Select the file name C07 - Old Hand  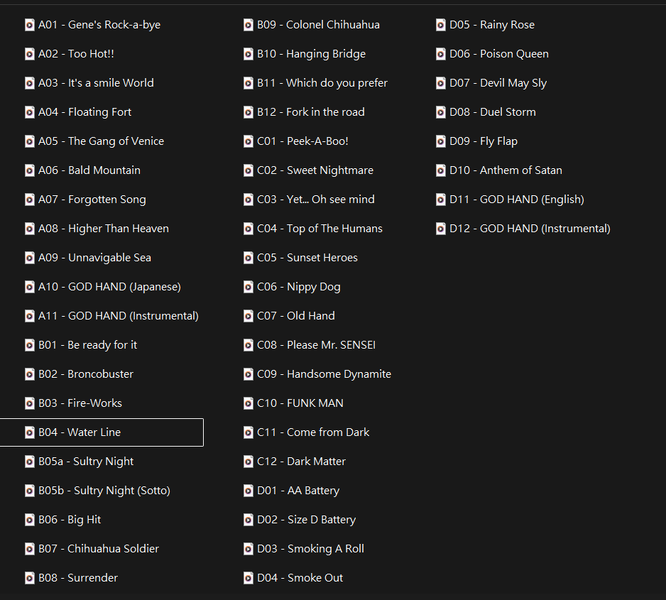(296, 316)
